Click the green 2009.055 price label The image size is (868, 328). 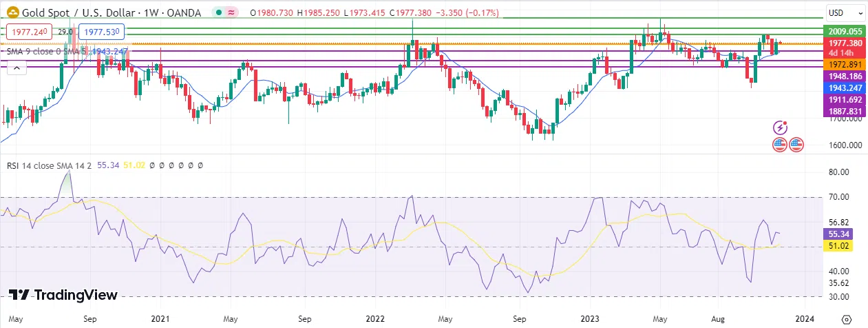pyautogui.click(x=845, y=32)
